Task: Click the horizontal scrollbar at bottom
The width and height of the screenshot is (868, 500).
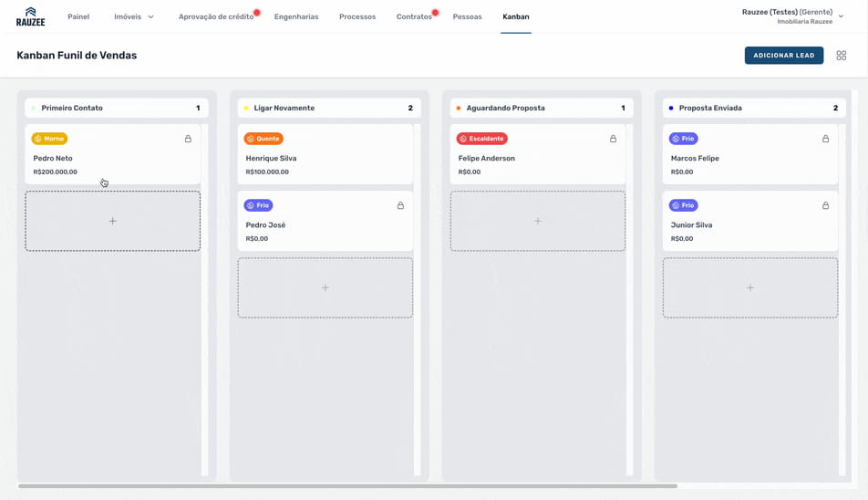Action: pyautogui.click(x=346, y=486)
